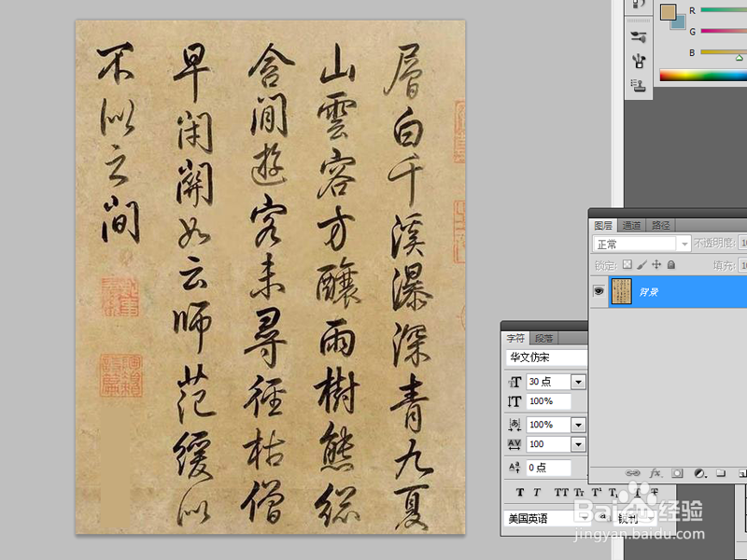Screen dimensions: 747x560
Task: Expand the tracking 100 dropdown arrow
Action: [x=578, y=444]
